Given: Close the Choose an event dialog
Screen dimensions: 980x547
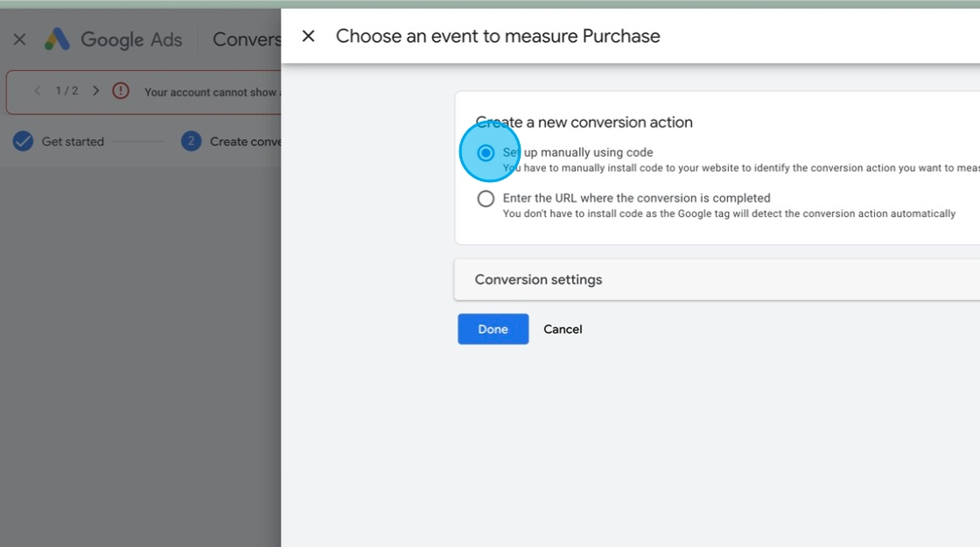Looking at the screenshot, I should click(x=308, y=36).
